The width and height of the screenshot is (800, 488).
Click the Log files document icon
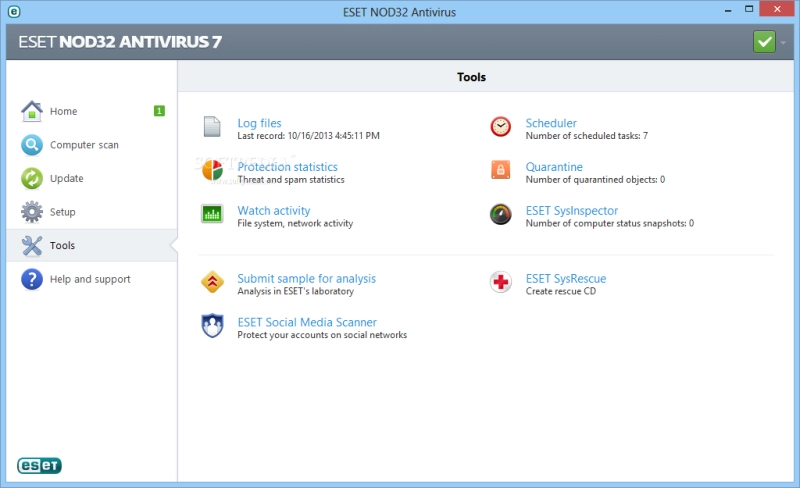point(212,127)
